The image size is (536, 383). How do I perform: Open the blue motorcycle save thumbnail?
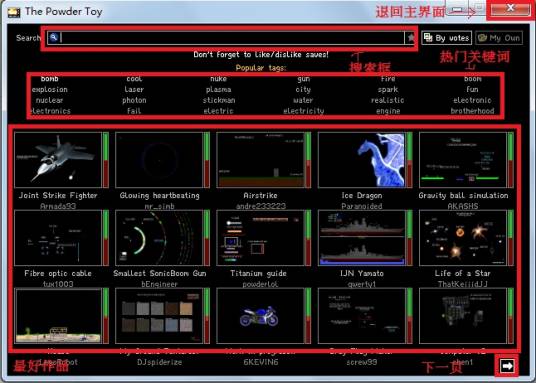pos(260,316)
